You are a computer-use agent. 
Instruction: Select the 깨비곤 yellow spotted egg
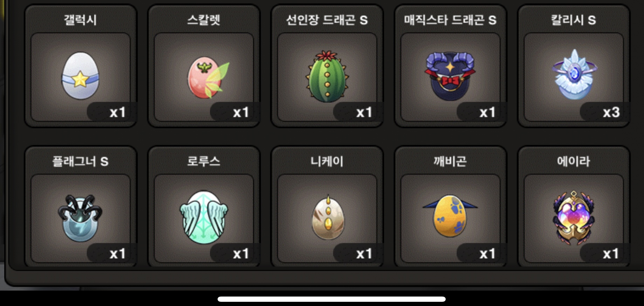click(450, 215)
